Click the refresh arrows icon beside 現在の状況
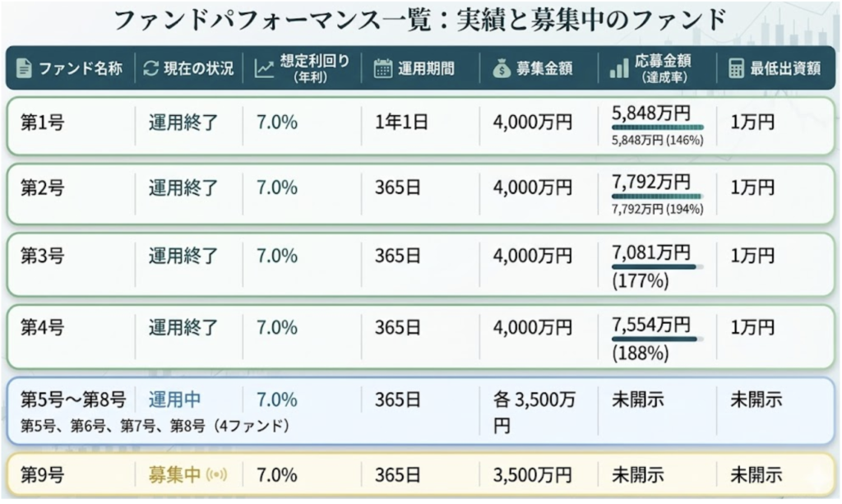The width and height of the screenshot is (842, 504). [x=150, y=69]
